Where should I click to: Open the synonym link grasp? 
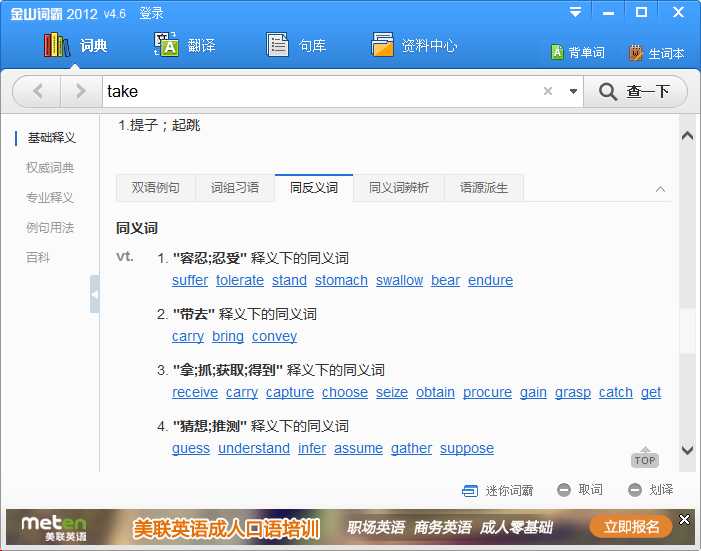pyautogui.click(x=573, y=392)
